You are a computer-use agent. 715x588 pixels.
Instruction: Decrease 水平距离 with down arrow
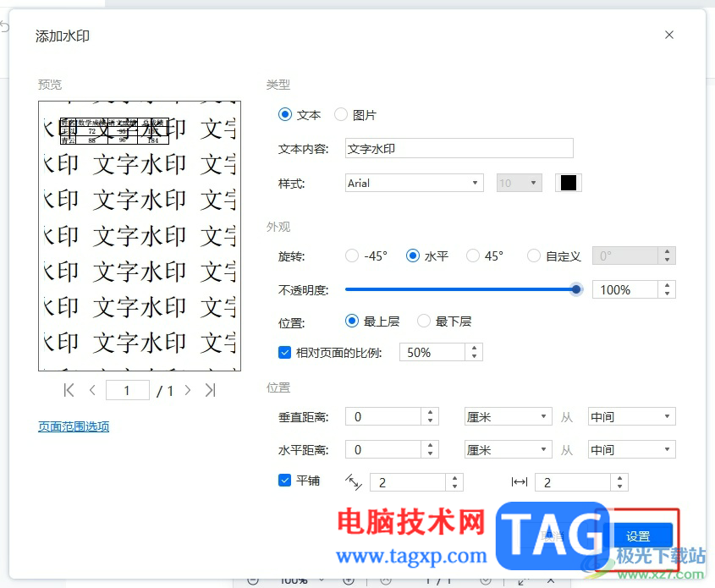(x=431, y=454)
